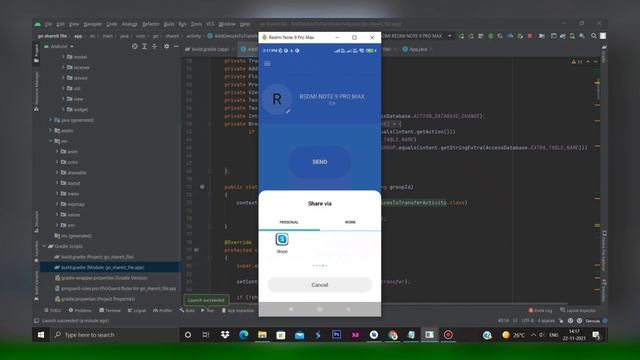The image size is (640, 360).
Task: Open Chrome from the taskbar
Action: [393, 335]
